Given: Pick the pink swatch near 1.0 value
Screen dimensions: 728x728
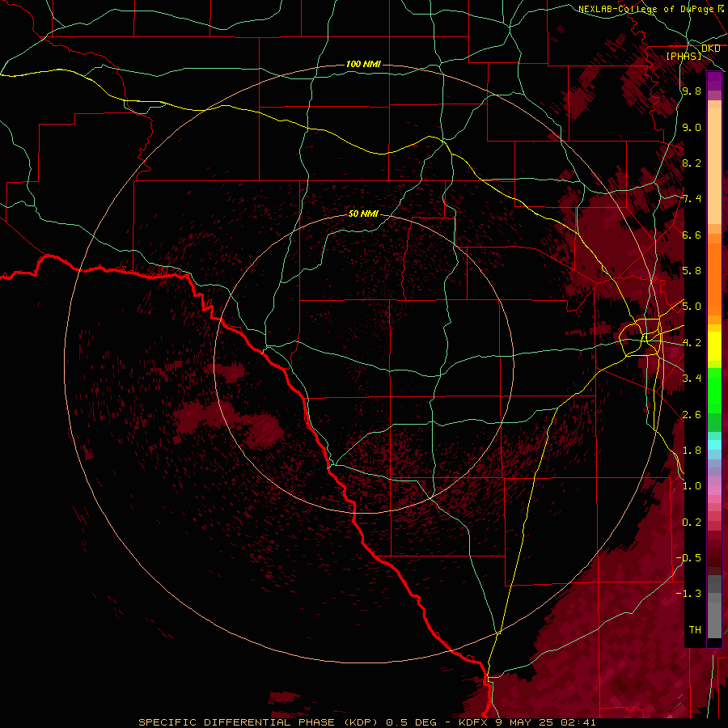Looking at the screenshot, I should 714,490.
